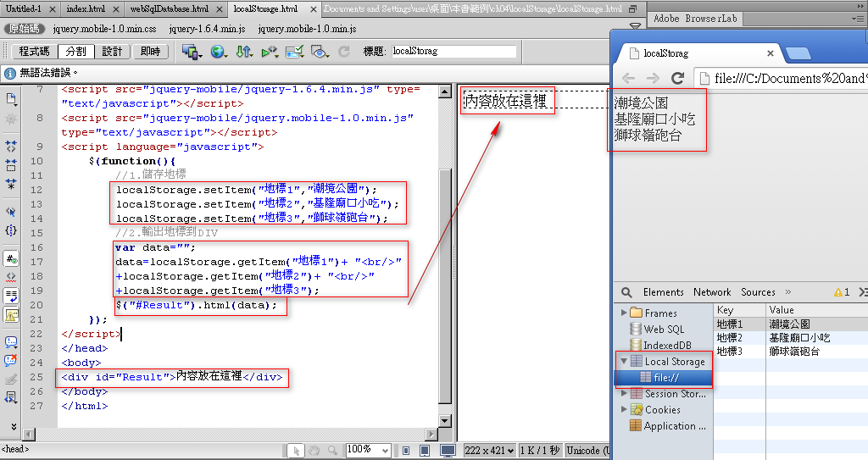Click the W3C validation play icon
The image size is (868, 460).
tap(270, 52)
